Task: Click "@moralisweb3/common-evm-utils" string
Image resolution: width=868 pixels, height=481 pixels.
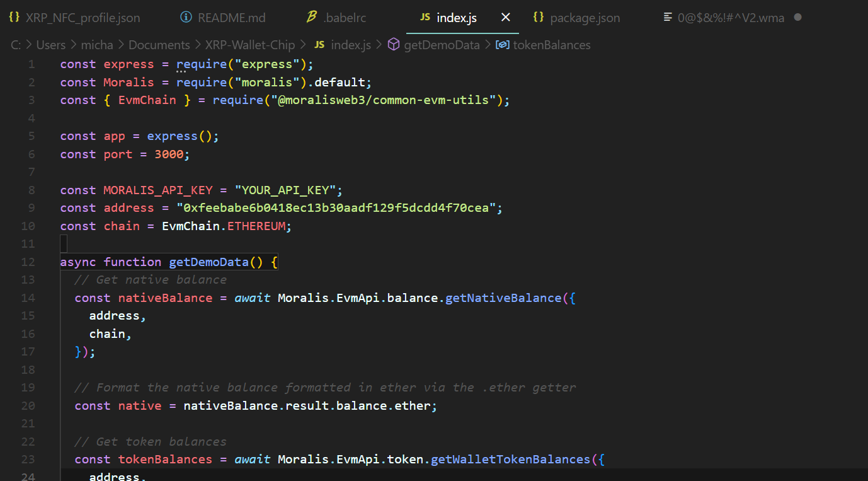Action: point(384,100)
